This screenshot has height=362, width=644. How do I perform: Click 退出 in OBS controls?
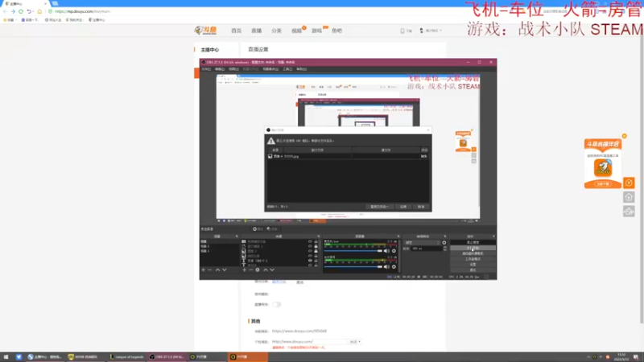click(473, 269)
